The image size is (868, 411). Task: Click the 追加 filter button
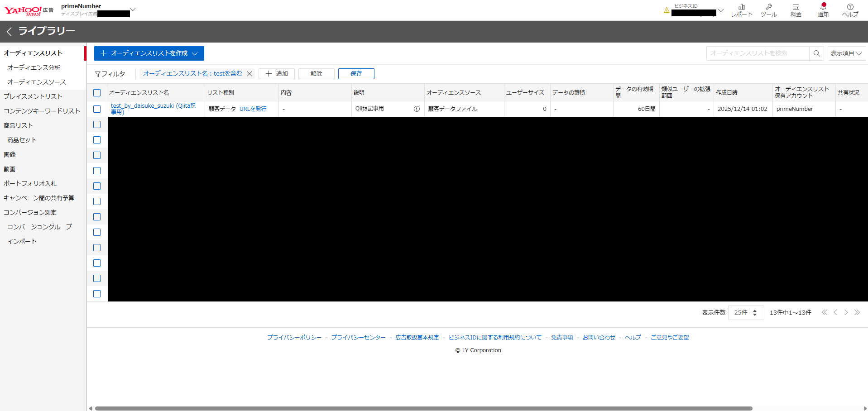(277, 74)
